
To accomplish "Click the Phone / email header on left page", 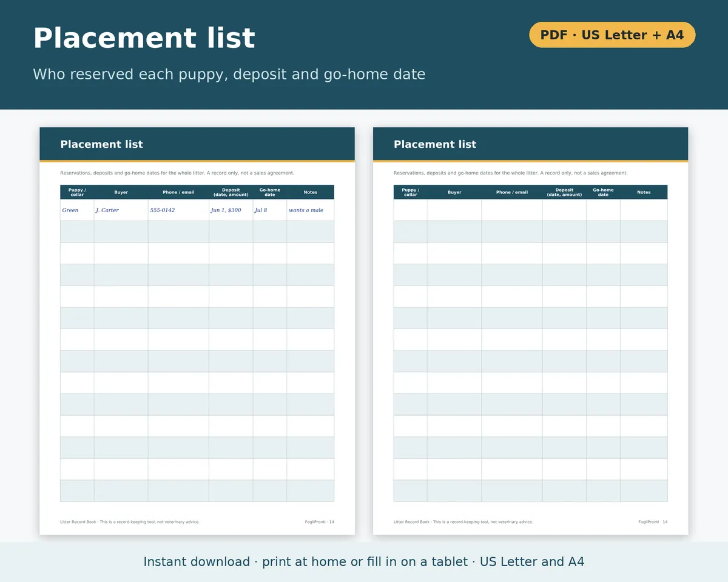I will tap(178, 192).
